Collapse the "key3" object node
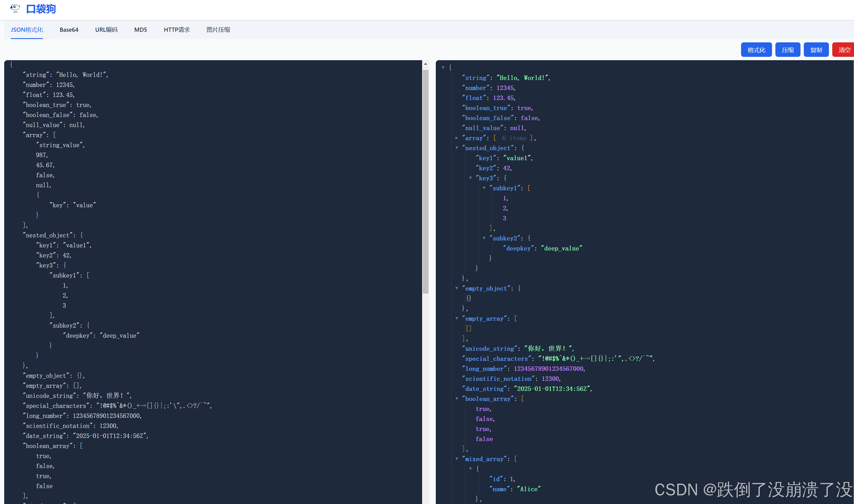This screenshot has height=504, width=854. (470, 178)
